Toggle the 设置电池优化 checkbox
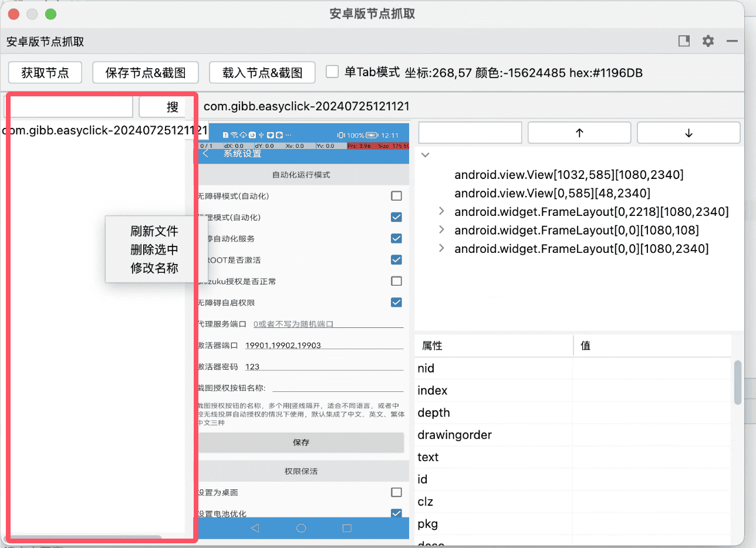Viewport: 756px width, 548px height. point(396,513)
